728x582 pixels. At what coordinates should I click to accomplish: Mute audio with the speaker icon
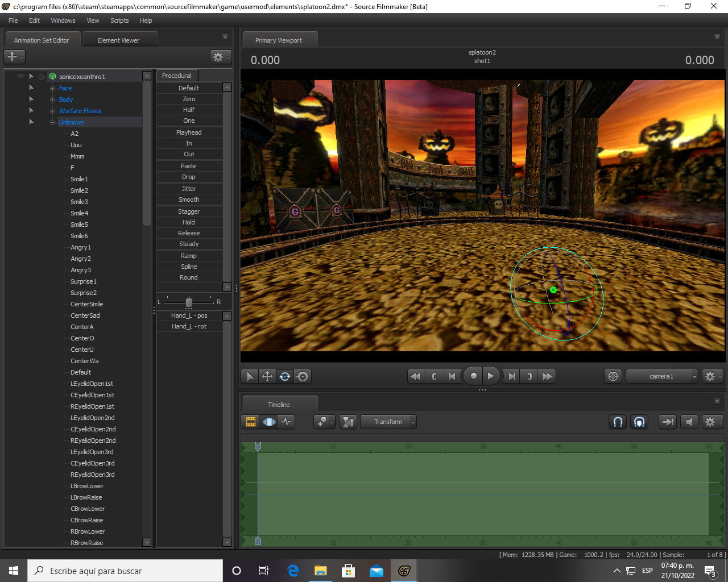(x=689, y=422)
